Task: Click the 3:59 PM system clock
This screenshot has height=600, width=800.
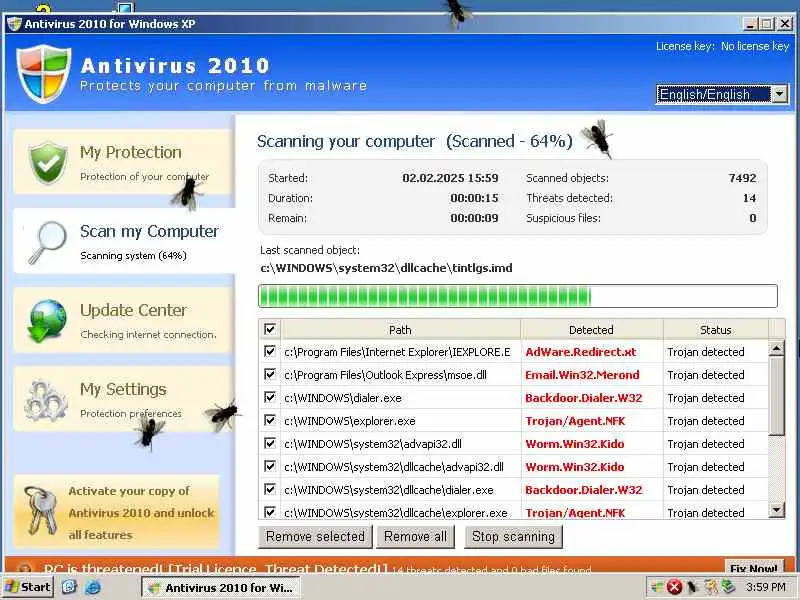Action: [x=765, y=587]
